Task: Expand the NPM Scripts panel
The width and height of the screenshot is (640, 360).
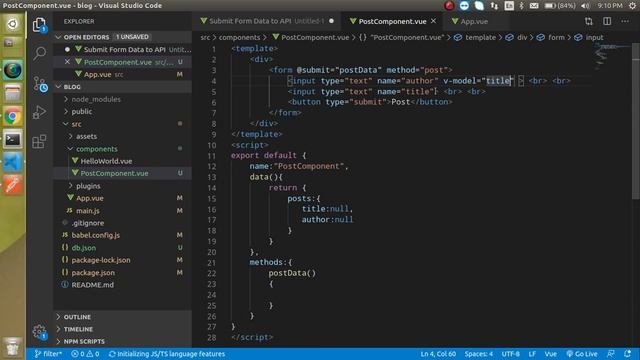Action: (x=84, y=341)
